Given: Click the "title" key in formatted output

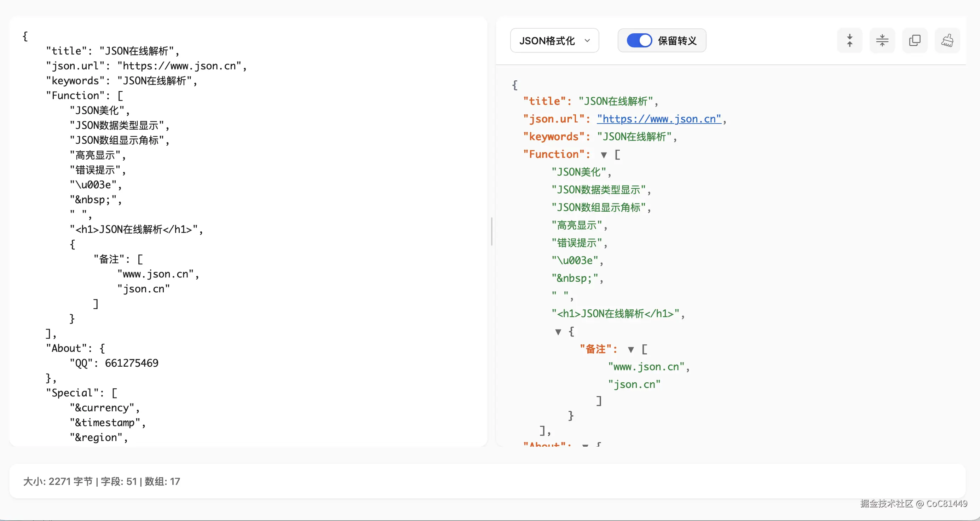Looking at the screenshot, I should coord(544,101).
